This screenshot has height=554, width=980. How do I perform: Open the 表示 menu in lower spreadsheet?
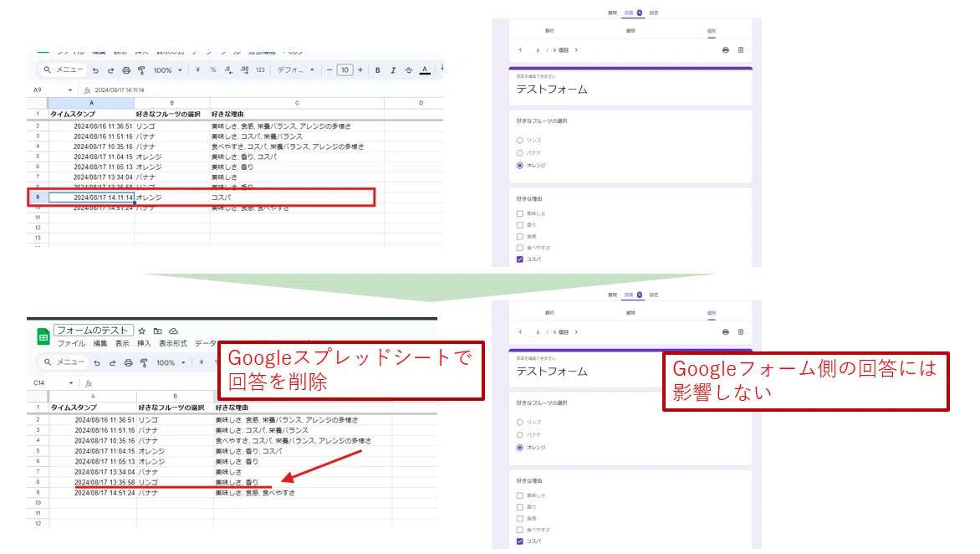click(122, 343)
